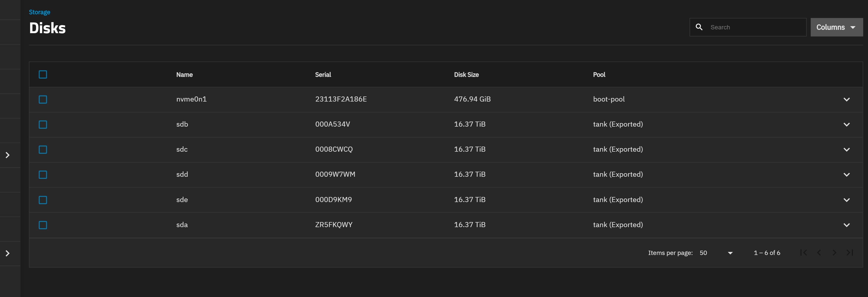Expand the sdb row details
The height and width of the screenshot is (297, 868).
846,125
